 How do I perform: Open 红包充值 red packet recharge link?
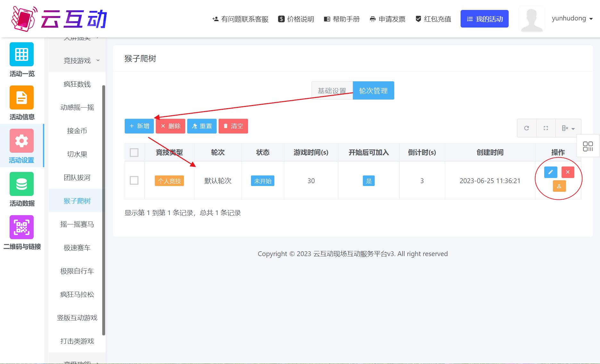click(x=433, y=19)
